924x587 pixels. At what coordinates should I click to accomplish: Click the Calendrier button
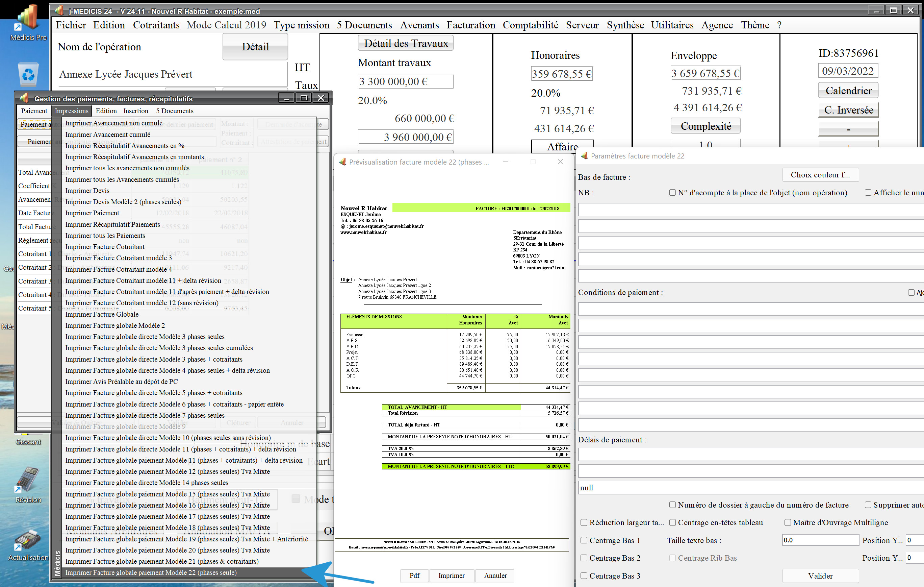pos(848,90)
